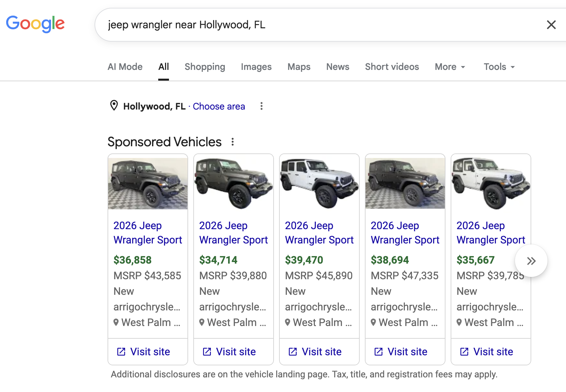Open thumbnail of the $39,470 white Jeep
The width and height of the screenshot is (566, 392).
pyautogui.click(x=319, y=184)
